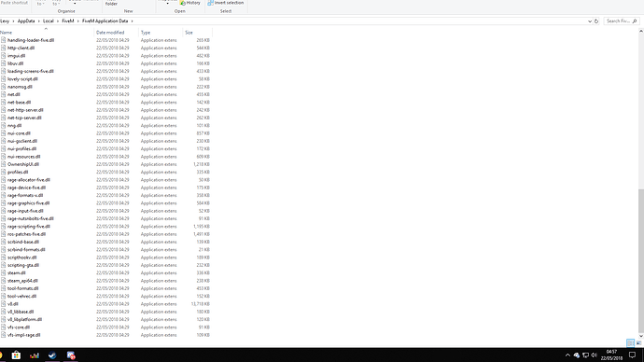Click the file icon next to scripthookv.dll
The image size is (644, 362).
pyautogui.click(x=4, y=258)
